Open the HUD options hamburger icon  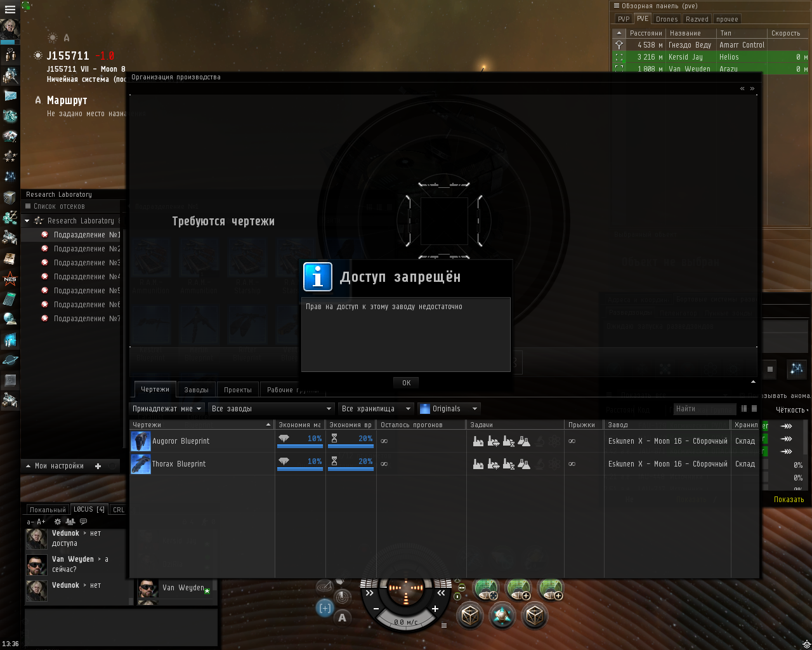(444, 625)
